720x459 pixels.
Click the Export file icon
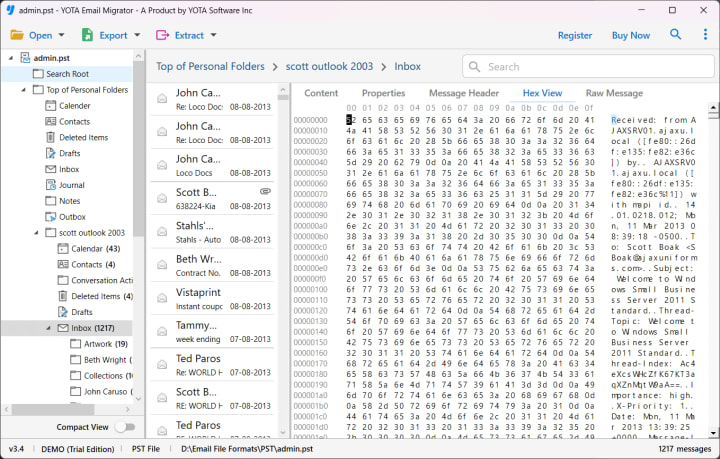87,35
